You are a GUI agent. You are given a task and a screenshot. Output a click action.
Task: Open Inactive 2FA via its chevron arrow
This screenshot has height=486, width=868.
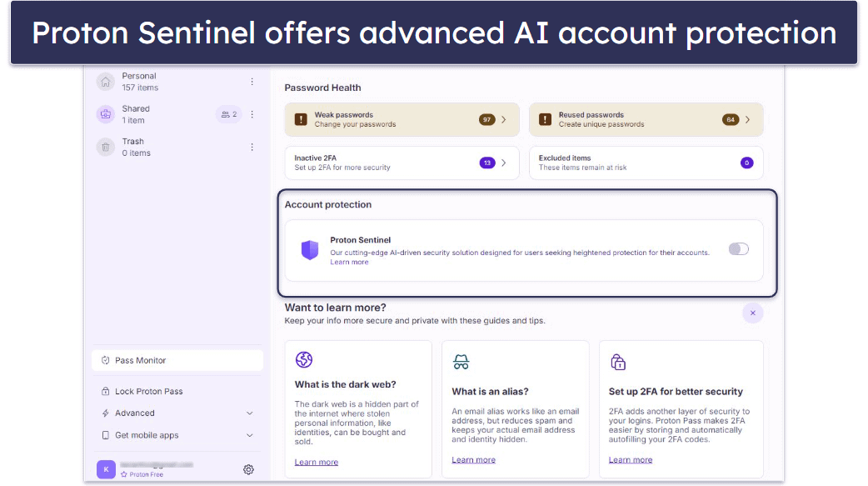pos(504,163)
